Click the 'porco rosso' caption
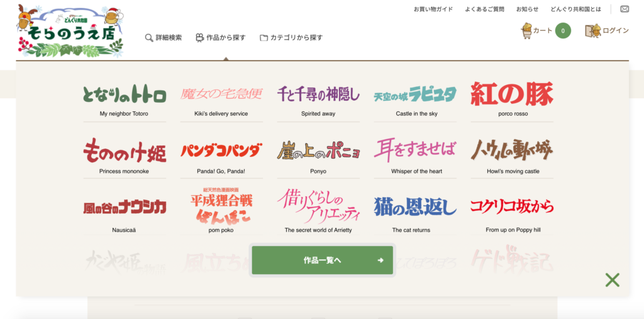 (x=513, y=114)
